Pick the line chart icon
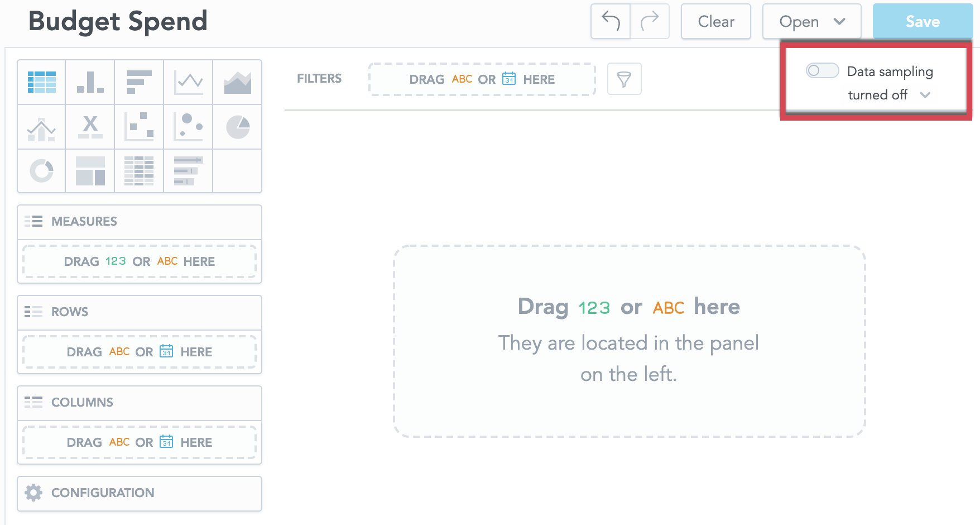980x525 pixels. [x=188, y=82]
